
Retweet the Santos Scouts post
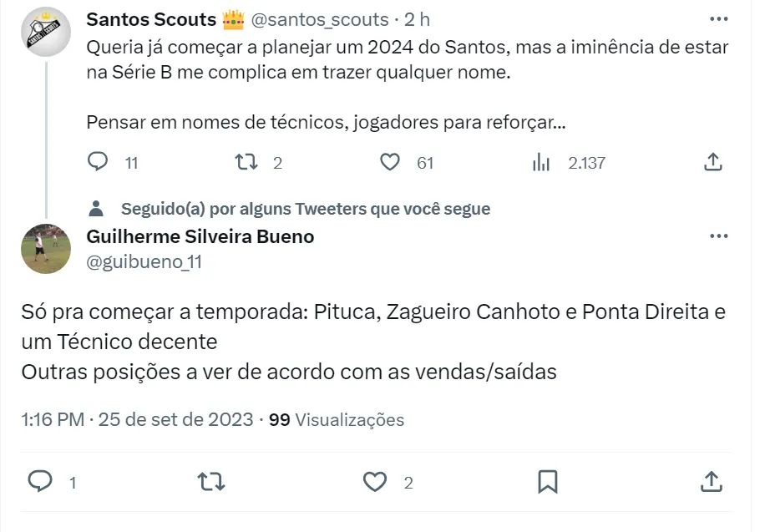click(246, 162)
